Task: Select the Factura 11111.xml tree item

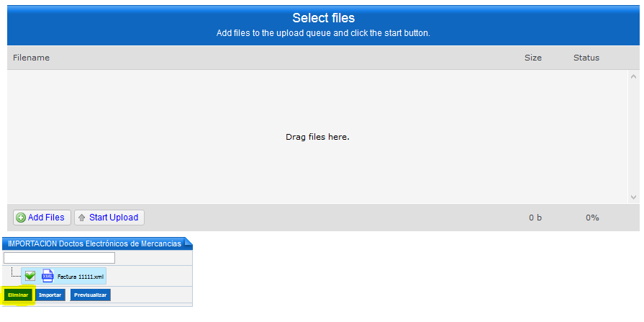Action: pyautogui.click(x=81, y=277)
